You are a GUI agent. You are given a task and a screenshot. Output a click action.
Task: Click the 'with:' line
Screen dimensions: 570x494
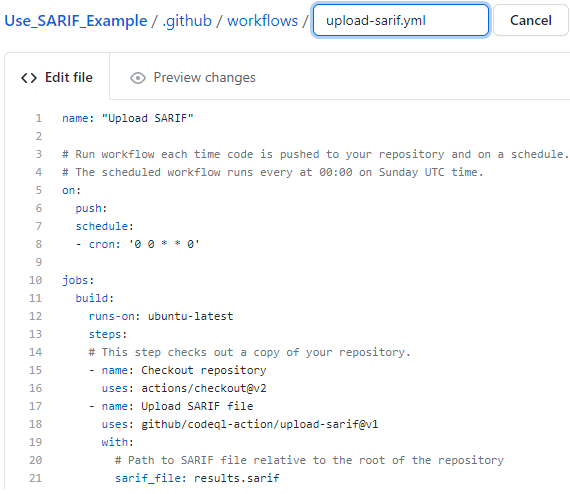(x=118, y=442)
